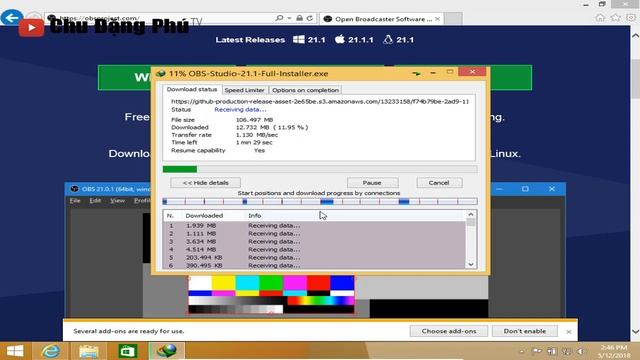
Task: Open the Windows Start button
Action: [x=15, y=351]
